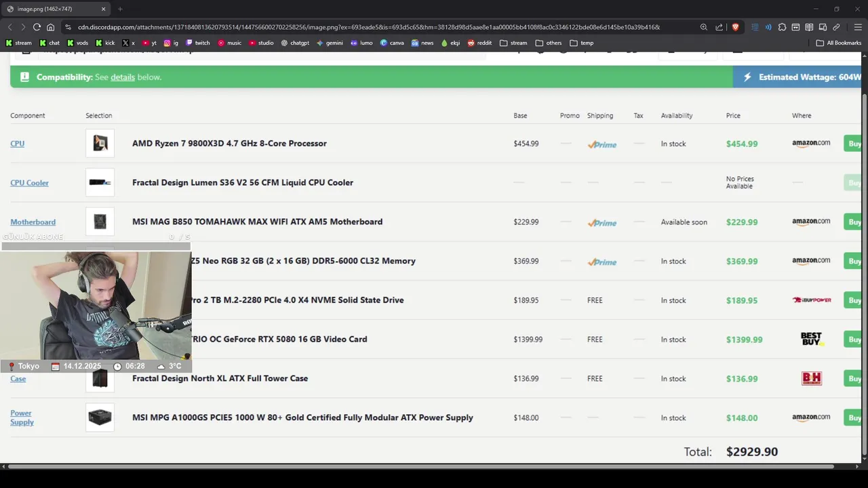Open the Power Supply component link
This screenshot has width=868, height=488.
(22, 418)
